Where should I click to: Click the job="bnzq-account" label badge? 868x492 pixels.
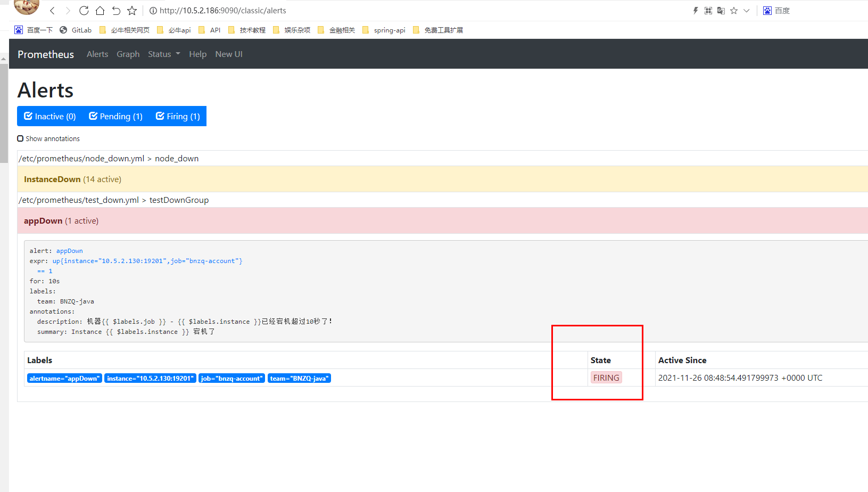coord(232,379)
